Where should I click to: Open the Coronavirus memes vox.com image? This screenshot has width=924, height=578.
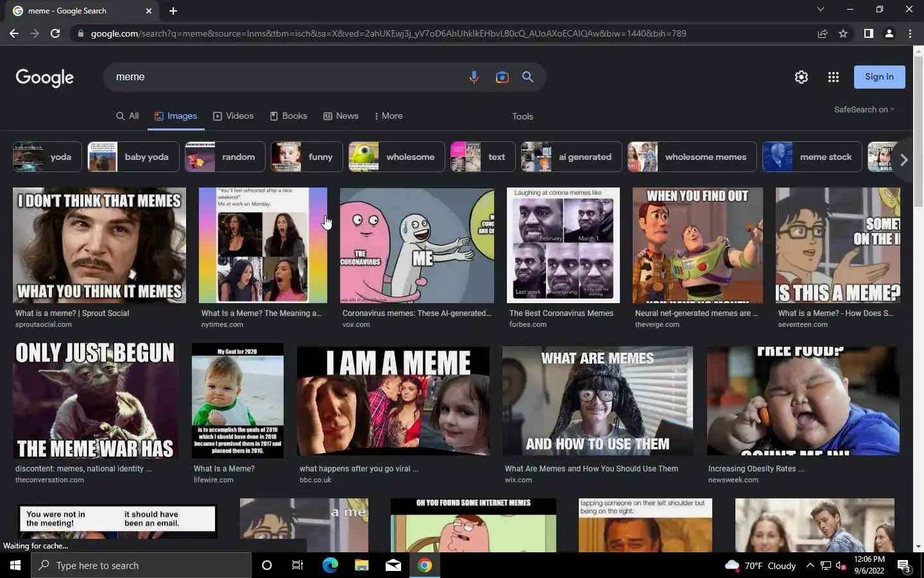[x=417, y=245]
